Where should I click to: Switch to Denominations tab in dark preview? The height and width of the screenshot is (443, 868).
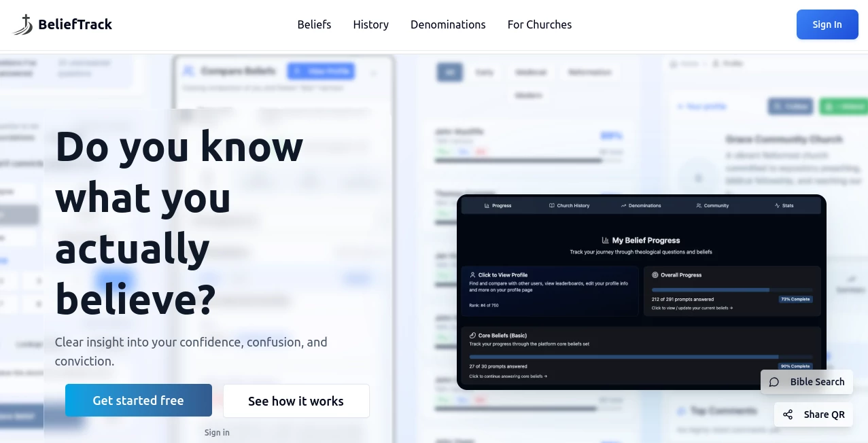coord(641,205)
